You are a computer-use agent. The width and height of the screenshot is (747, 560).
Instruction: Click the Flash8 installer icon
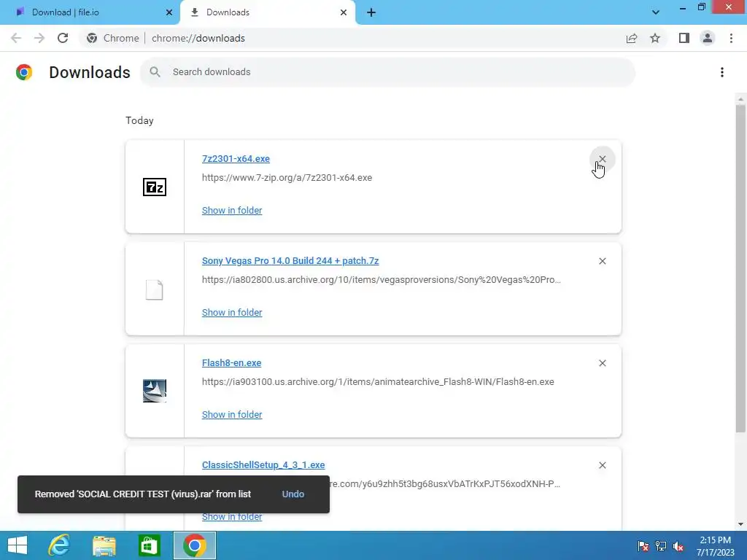(x=155, y=391)
